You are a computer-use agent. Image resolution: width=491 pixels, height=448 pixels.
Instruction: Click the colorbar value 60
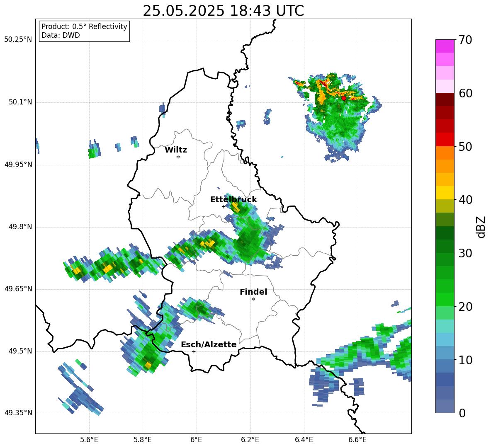pyautogui.click(x=465, y=93)
